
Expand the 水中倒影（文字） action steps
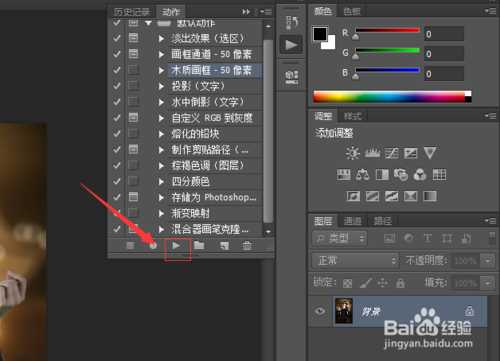pos(162,102)
